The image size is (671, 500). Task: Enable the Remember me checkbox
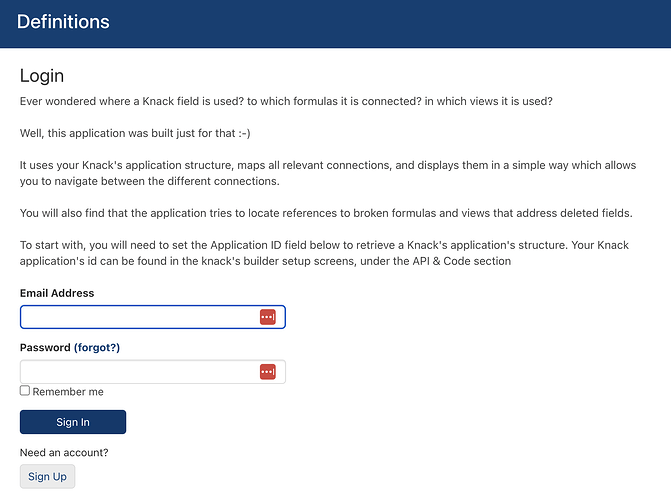pos(25,390)
